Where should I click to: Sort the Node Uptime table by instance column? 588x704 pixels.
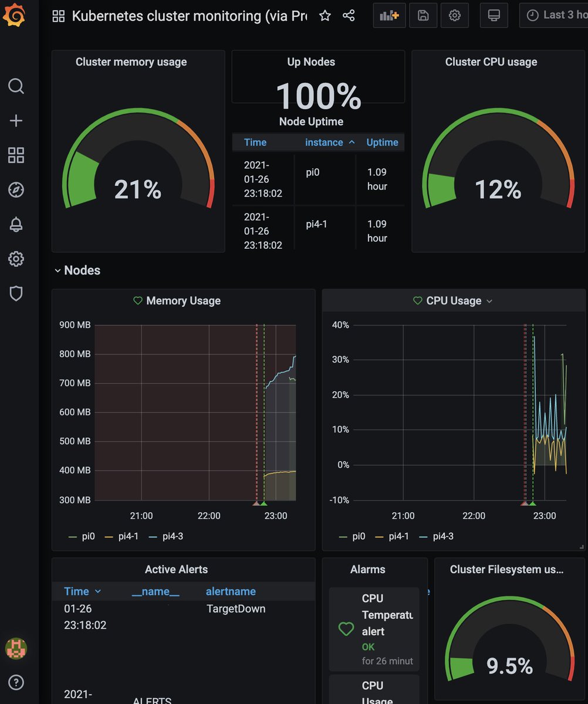[324, 142]
